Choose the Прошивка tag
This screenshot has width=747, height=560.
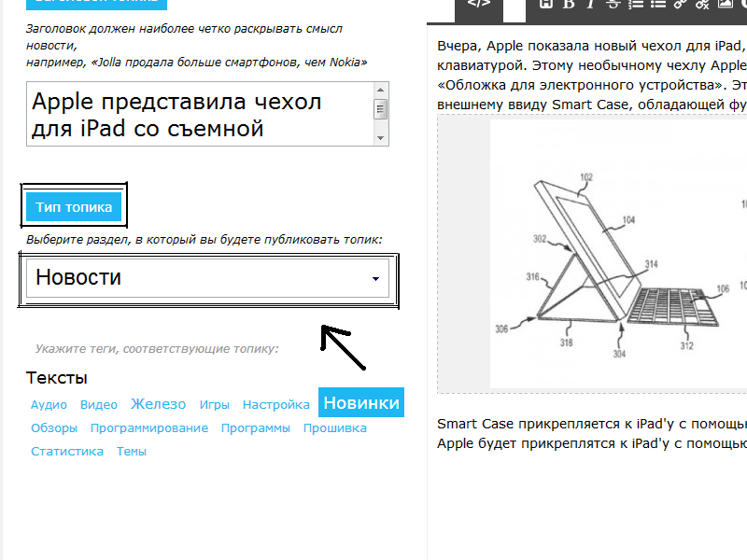point(335,428)
